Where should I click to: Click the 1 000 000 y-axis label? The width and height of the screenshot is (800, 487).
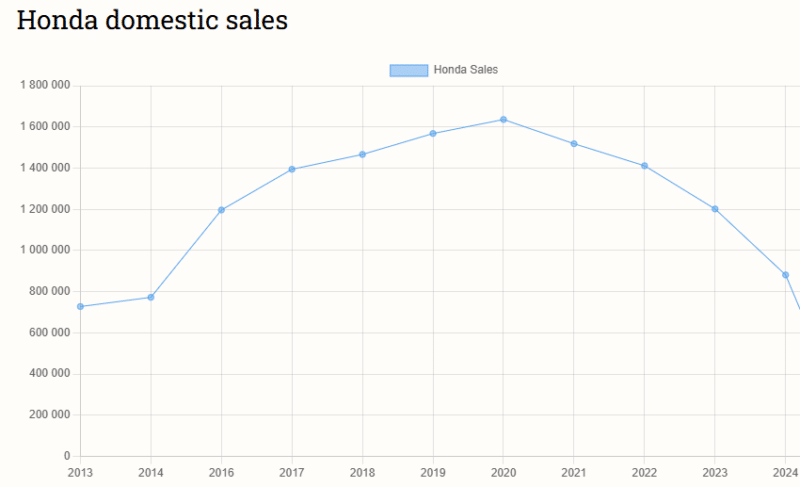(45, 250)
